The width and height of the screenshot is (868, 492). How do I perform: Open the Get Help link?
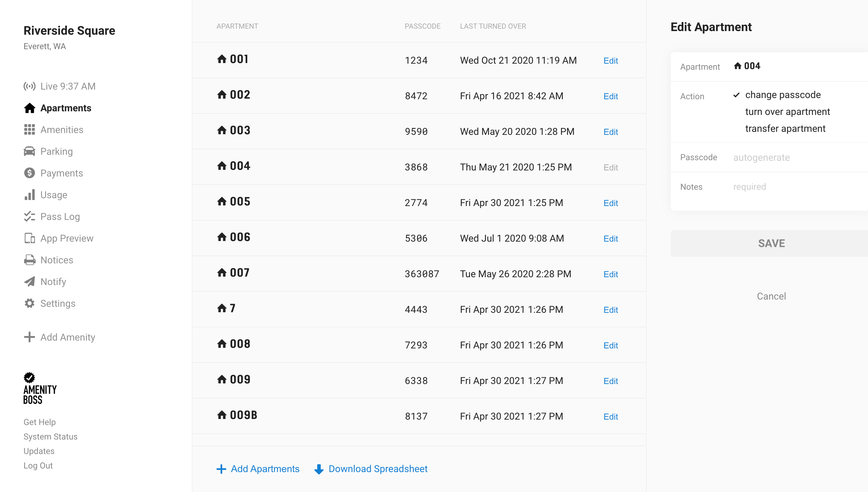(x=40, y=422)
